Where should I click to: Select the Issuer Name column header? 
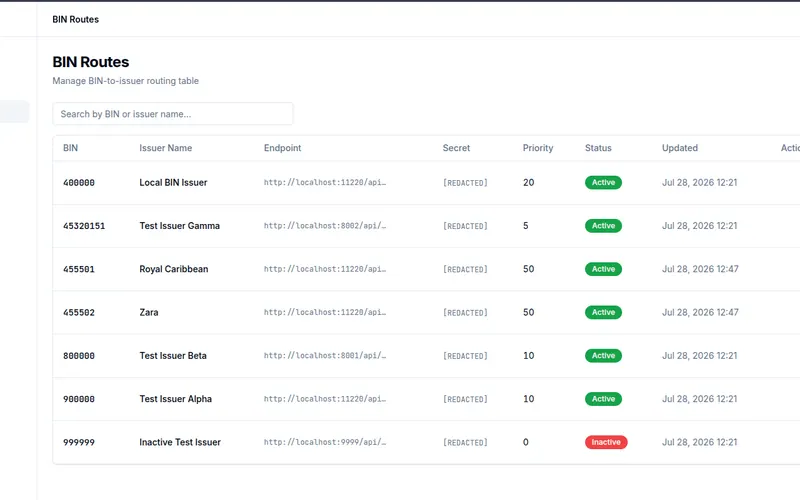point(165,148)
